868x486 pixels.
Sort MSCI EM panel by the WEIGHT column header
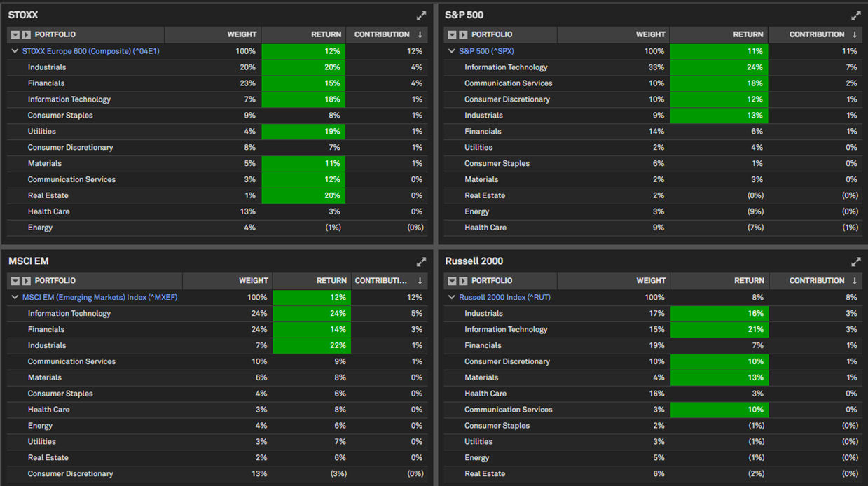[x=228, y=281]
